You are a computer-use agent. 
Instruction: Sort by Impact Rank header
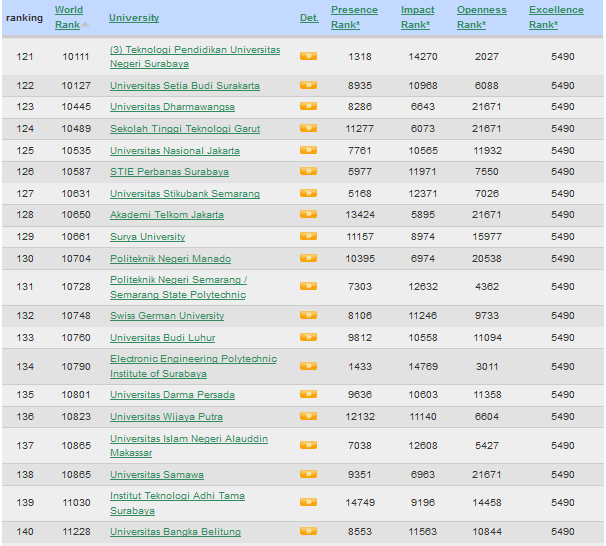(417, 17)
